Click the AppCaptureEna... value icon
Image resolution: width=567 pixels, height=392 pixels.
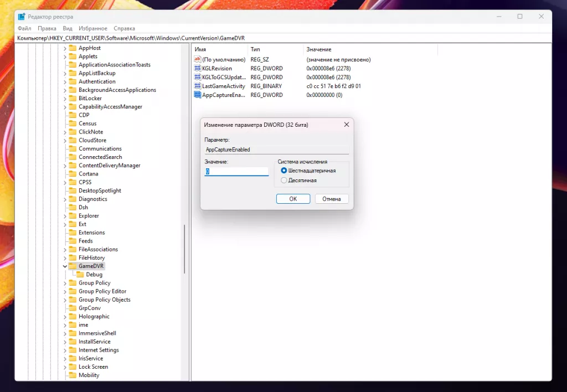click(197, 95)
